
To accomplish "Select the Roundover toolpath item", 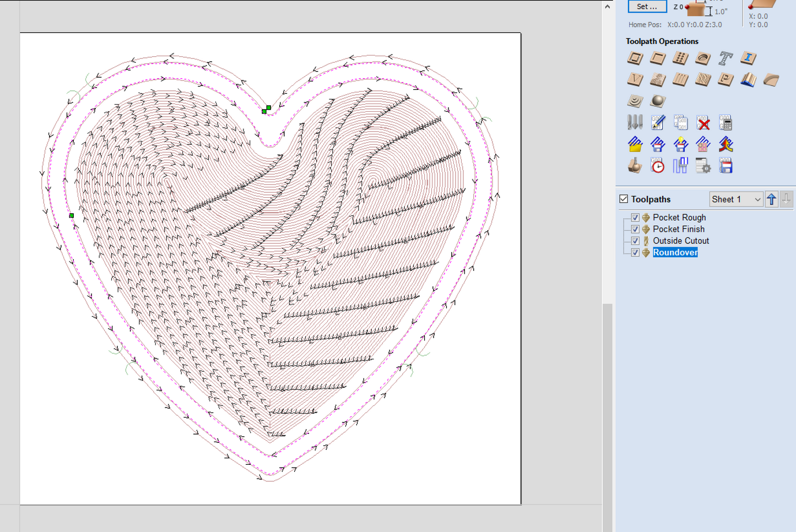I will tap(675, 252).
